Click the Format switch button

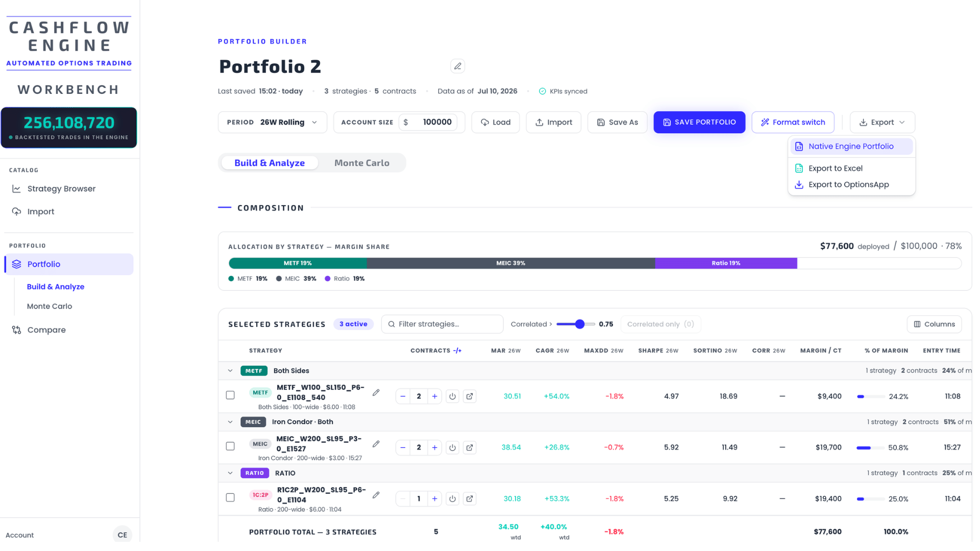(x=793, y=122)
